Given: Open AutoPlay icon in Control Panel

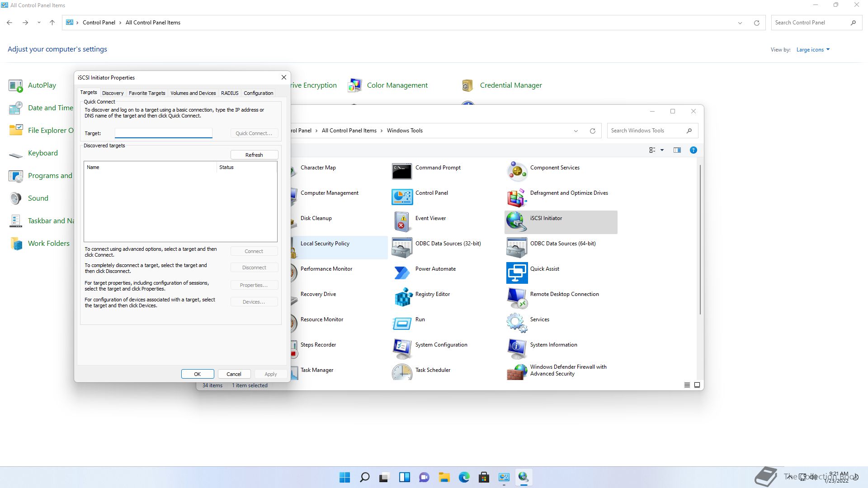Looking at the screenshot, I should tap(16, 85).
